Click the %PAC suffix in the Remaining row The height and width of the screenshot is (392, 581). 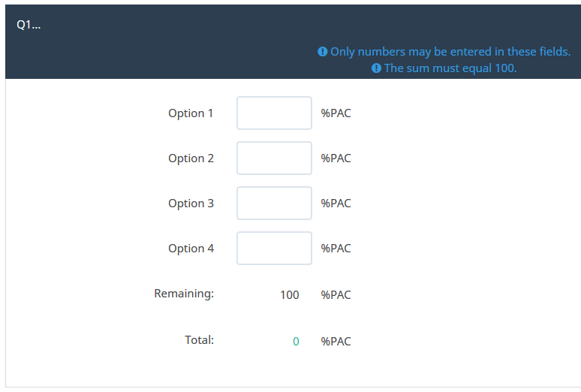[336, 295]
